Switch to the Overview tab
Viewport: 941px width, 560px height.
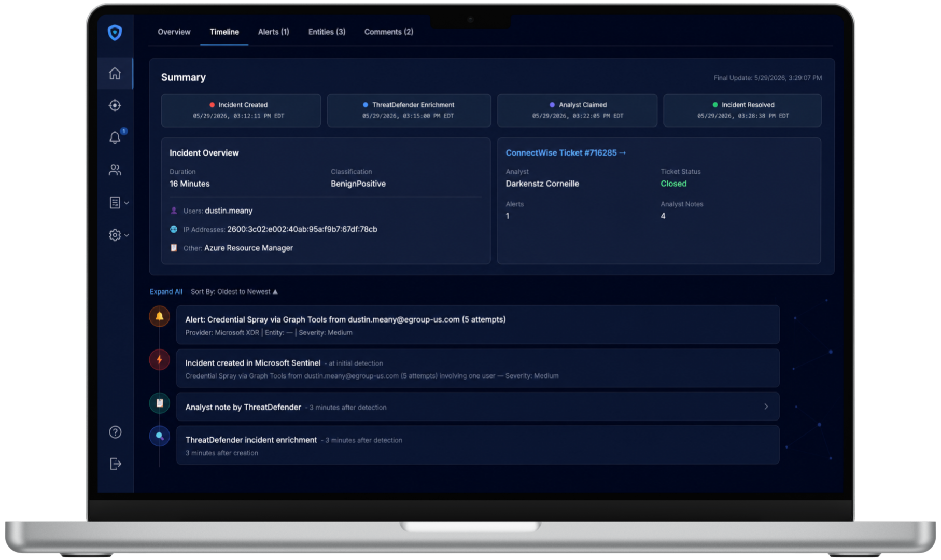[x=174, y=32]
